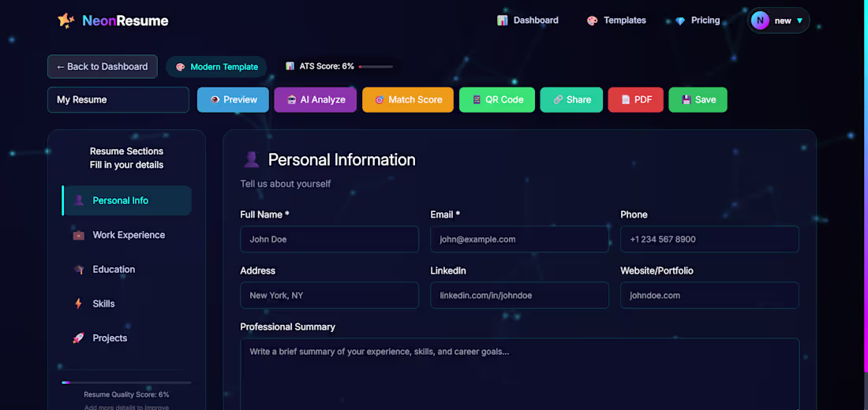This screenshot has height=410, width=868.
Task: Click the Preview button text
Action: coord(240,99)
